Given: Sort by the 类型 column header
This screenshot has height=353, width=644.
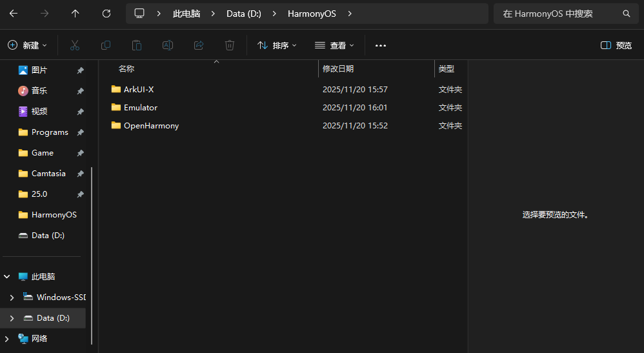Looking at the screenshot, I should [447, 68].
